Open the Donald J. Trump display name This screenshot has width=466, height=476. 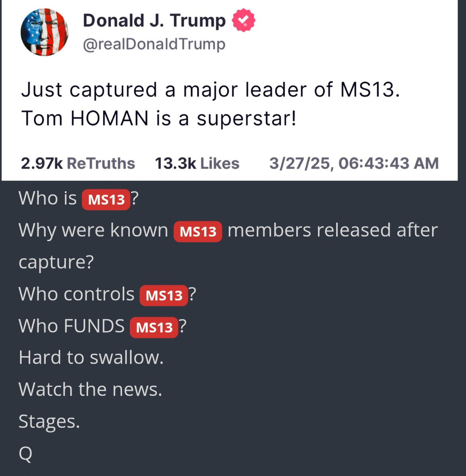[x=154, y=21]
